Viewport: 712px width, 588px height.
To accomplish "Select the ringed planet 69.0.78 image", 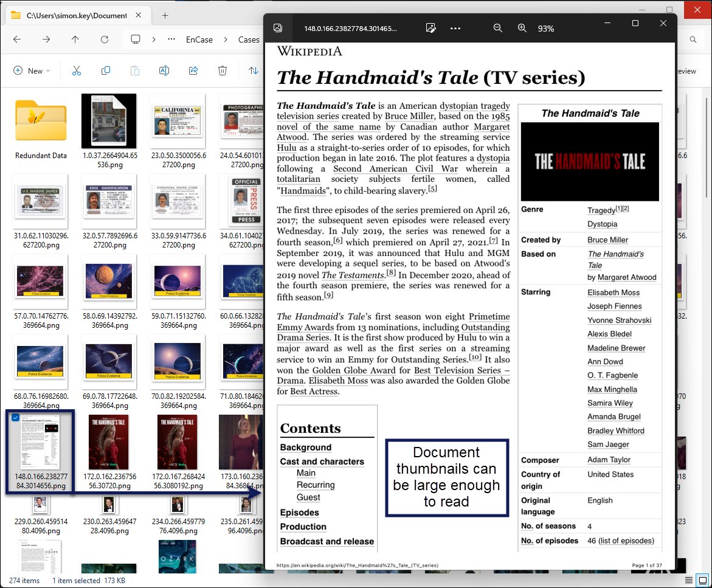I will [109, 361].
